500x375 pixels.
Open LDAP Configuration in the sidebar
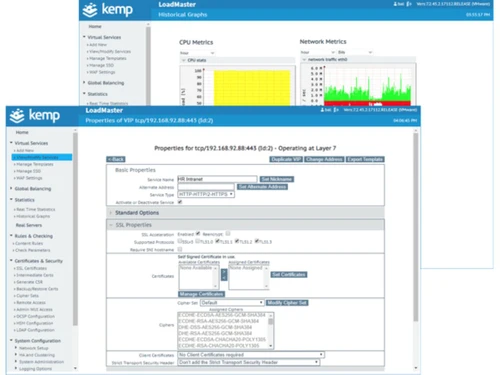pos(34,330)
